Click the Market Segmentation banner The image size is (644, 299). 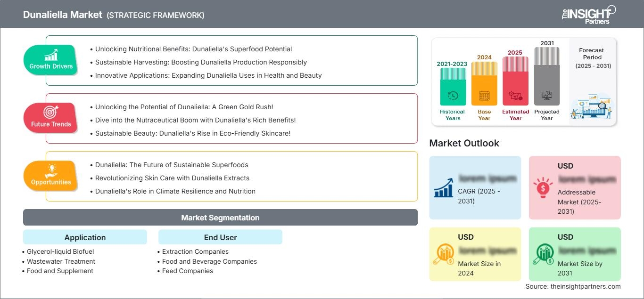(220, 218)
